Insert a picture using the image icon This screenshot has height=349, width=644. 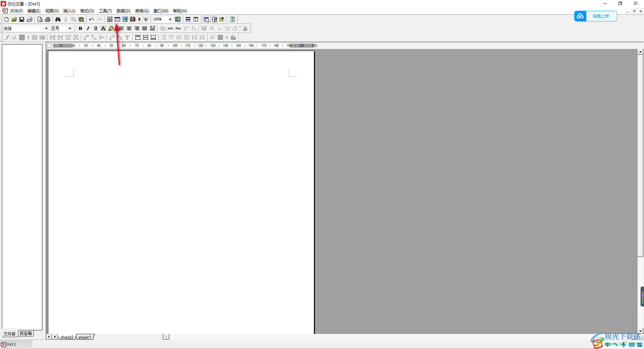(125, 19)
